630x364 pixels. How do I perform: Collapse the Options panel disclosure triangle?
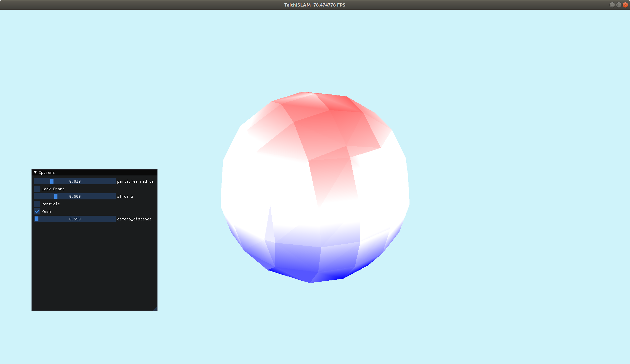click(35, 172)
